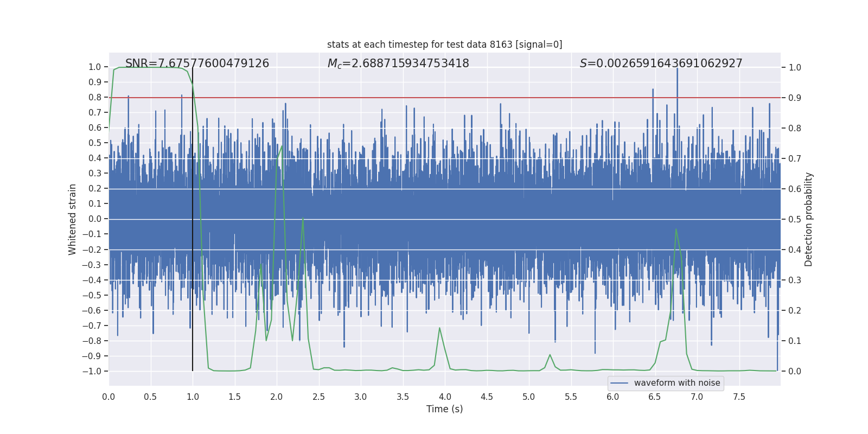868x434 pixels.
Task: Click the green curve peak near 6.75 s
Action: pyautogui.click(x=676, y=229)
